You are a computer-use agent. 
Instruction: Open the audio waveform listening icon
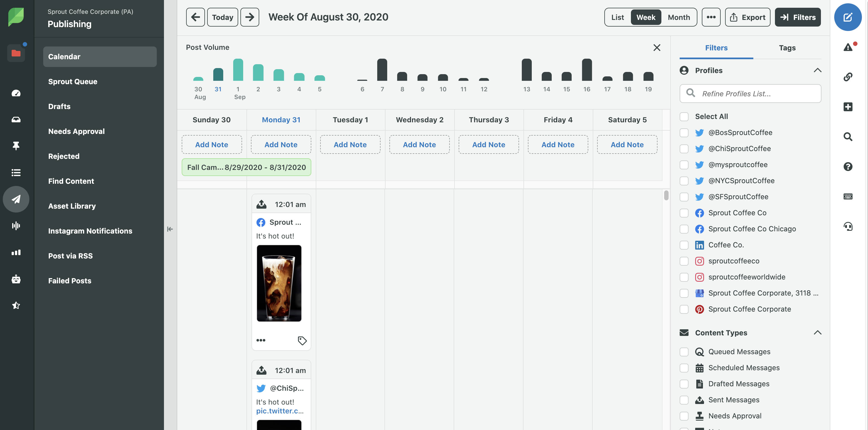pyautogui.click(x=16, y=226)
